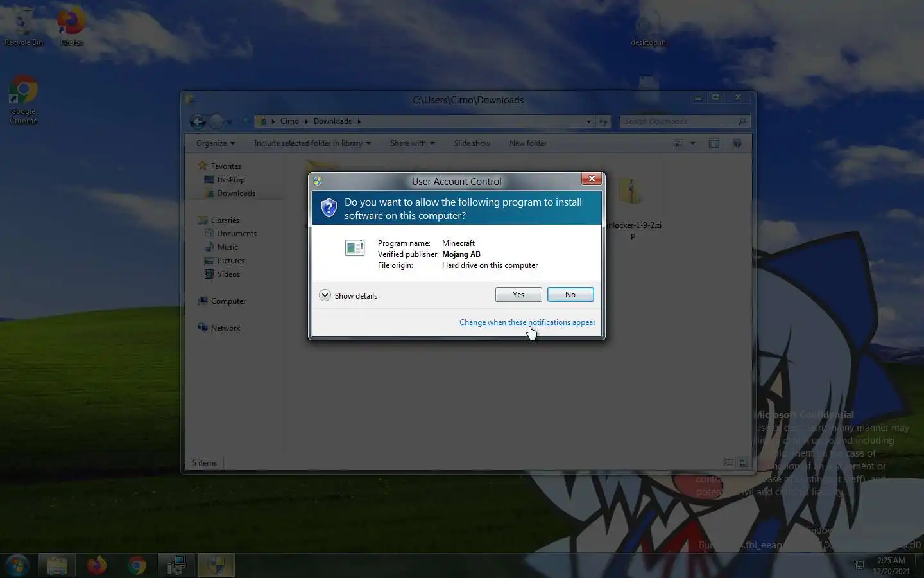This screenshot has width=924, height=578.
Task: Click the Minecraft program icon in dialog
Action: point(355,247)
